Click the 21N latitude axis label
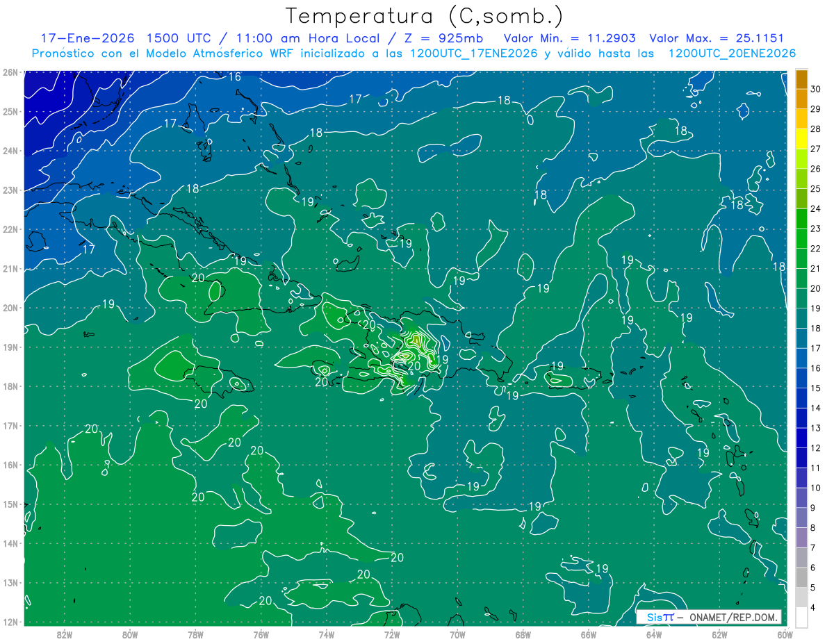 point(10,268)
